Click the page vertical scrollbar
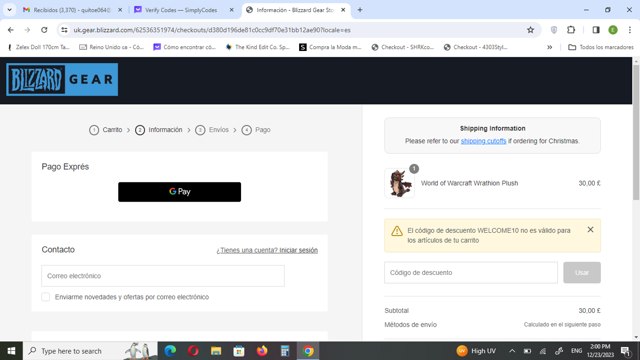This screenshot has height=360, width=640. point(636,133)
